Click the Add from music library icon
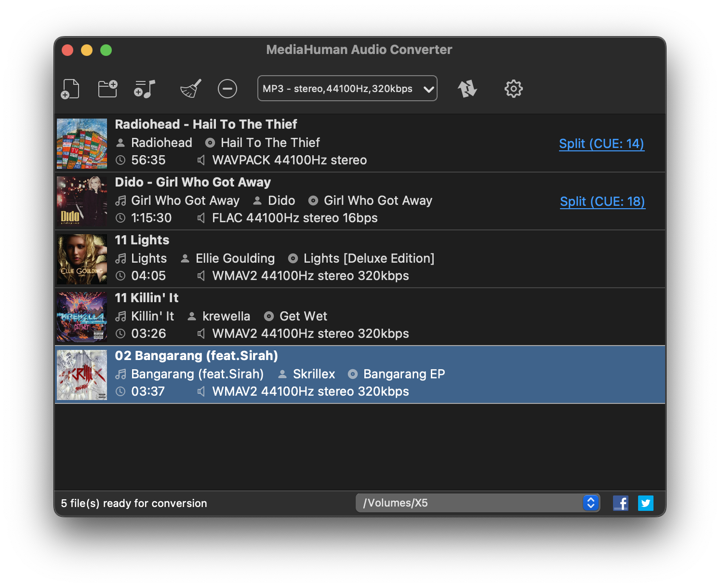Screen dimensions: 720x588 [x=145, y=89]
